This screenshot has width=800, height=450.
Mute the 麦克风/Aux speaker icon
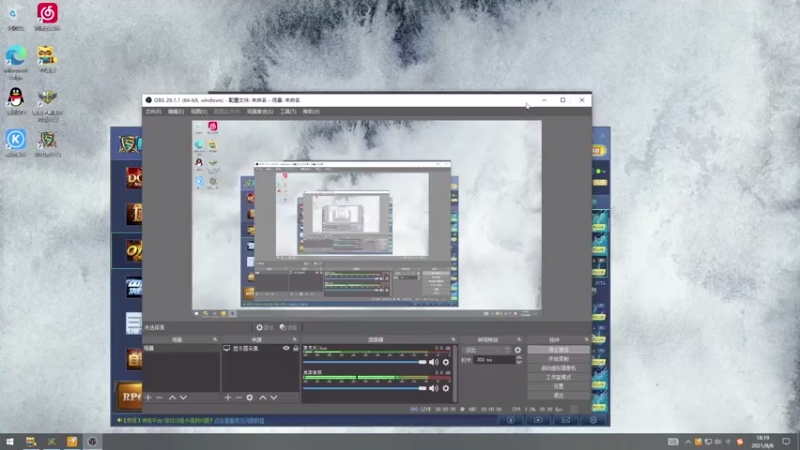pos(434,362)
